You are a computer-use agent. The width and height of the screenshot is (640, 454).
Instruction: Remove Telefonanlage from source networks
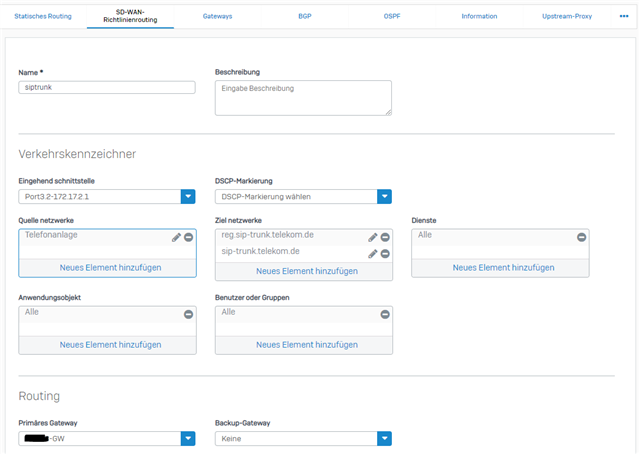click(188, 237)
